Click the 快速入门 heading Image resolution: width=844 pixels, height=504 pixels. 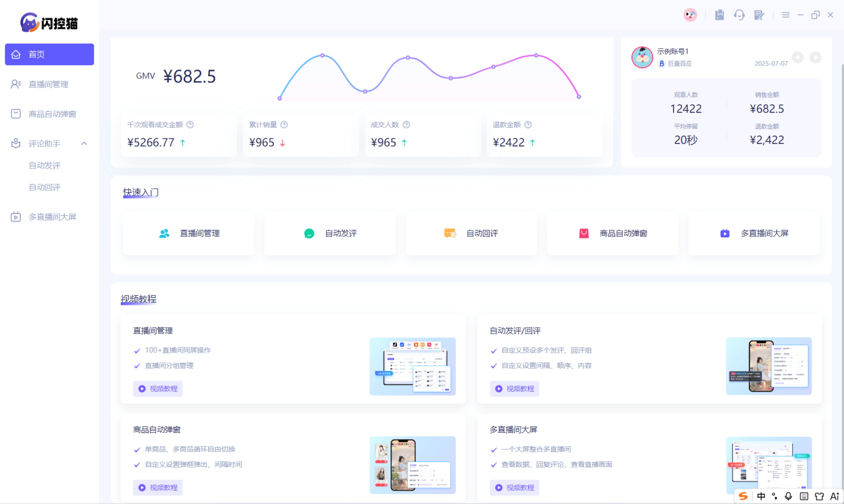(x=141, y=192)
